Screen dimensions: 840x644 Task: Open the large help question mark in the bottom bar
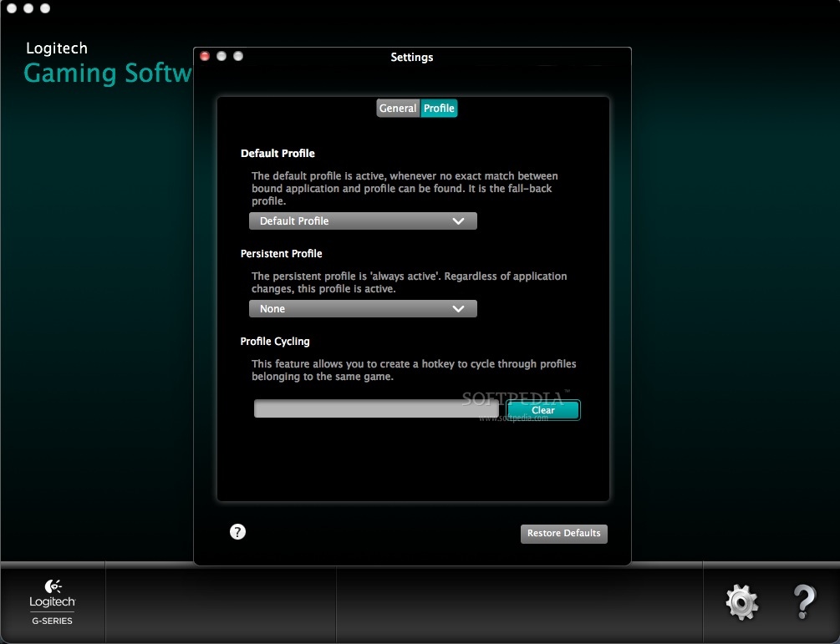804,601
